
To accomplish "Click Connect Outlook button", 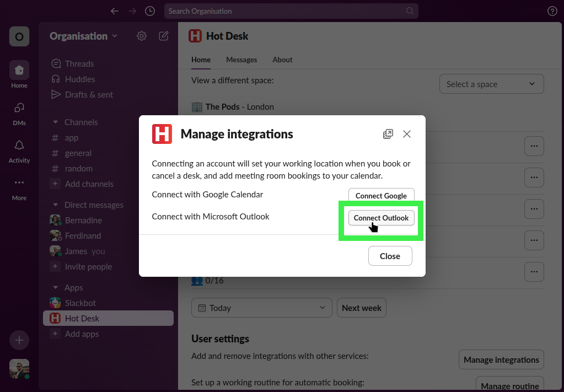I will (x=382, y=218).
